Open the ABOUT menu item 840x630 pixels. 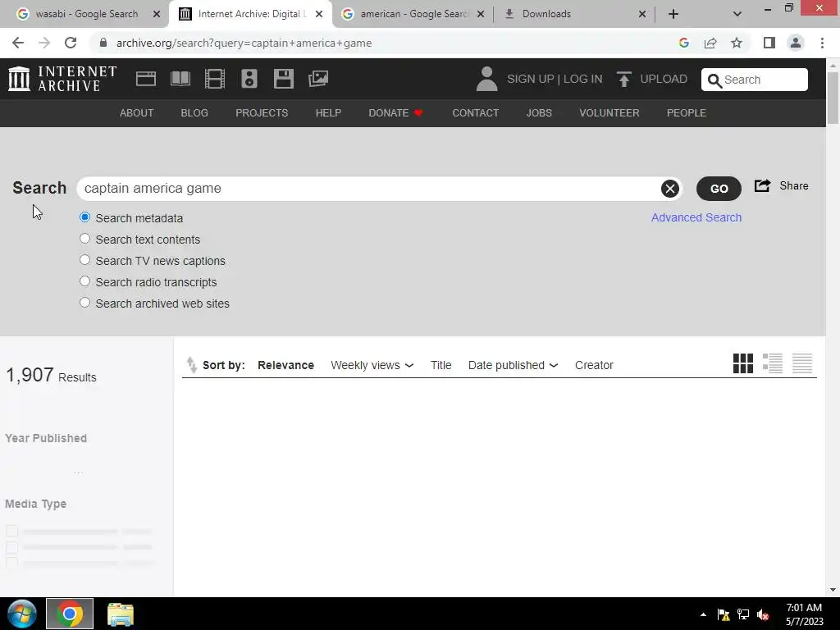tap(137, 113)
